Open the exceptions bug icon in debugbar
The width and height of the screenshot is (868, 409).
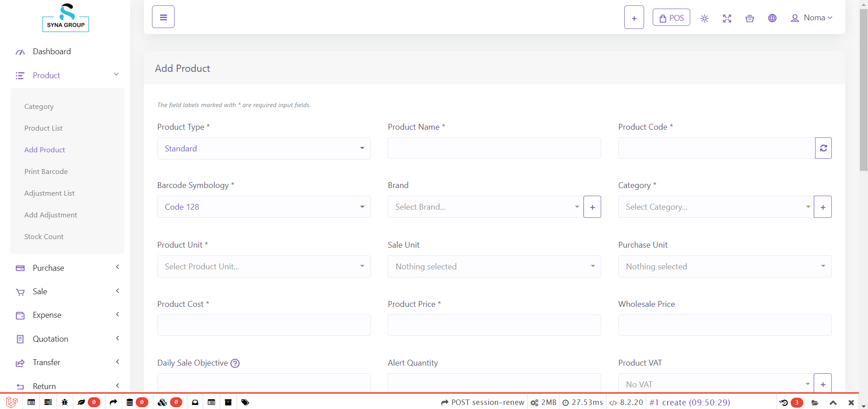(65, 402)
